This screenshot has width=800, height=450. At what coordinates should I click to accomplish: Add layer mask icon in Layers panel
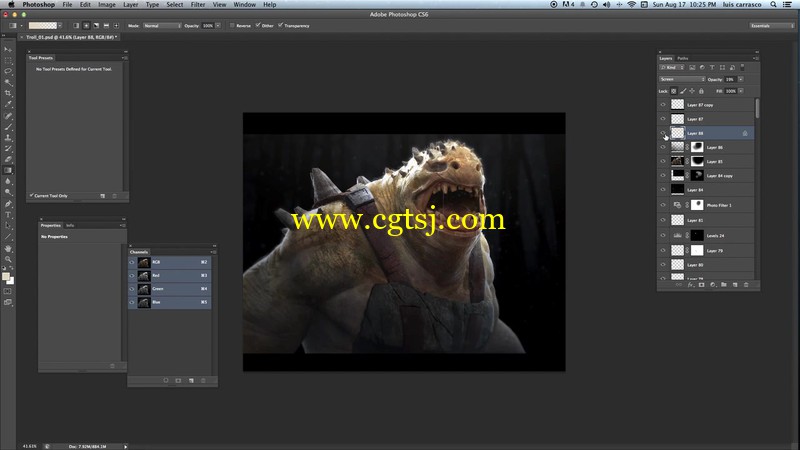(x=701, y=285)
